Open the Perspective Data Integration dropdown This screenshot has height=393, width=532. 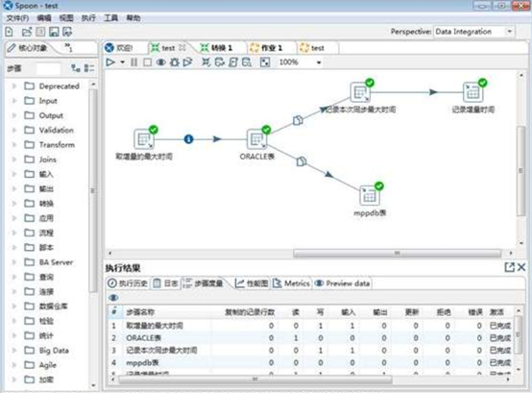coord(509,32)
